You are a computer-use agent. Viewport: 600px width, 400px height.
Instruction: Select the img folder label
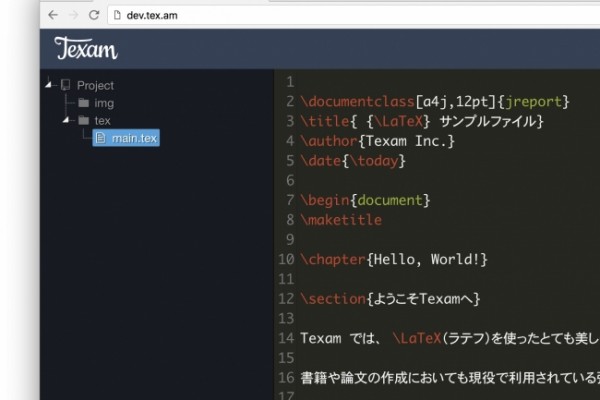coord(104,103)
